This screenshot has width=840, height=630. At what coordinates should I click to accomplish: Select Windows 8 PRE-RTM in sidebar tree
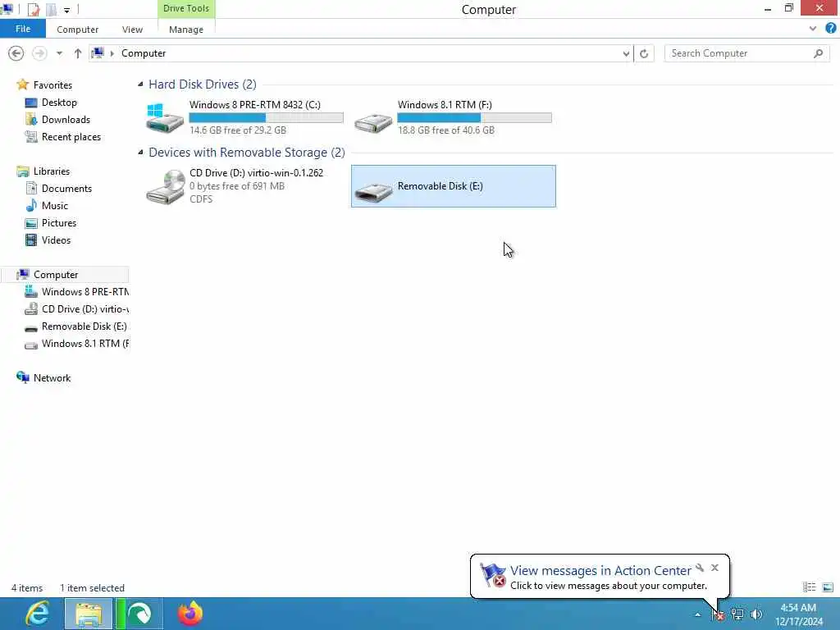(x=85, y=291)
